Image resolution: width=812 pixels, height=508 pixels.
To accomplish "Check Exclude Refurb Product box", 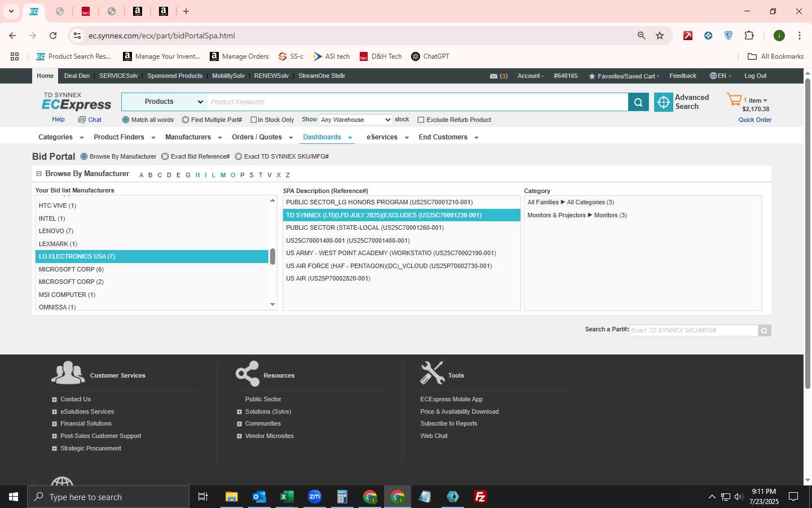I will (421, 120).
